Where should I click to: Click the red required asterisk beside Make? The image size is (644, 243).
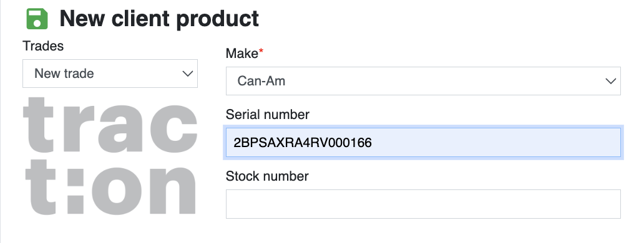pyautogui.click(x=261, y=51)
